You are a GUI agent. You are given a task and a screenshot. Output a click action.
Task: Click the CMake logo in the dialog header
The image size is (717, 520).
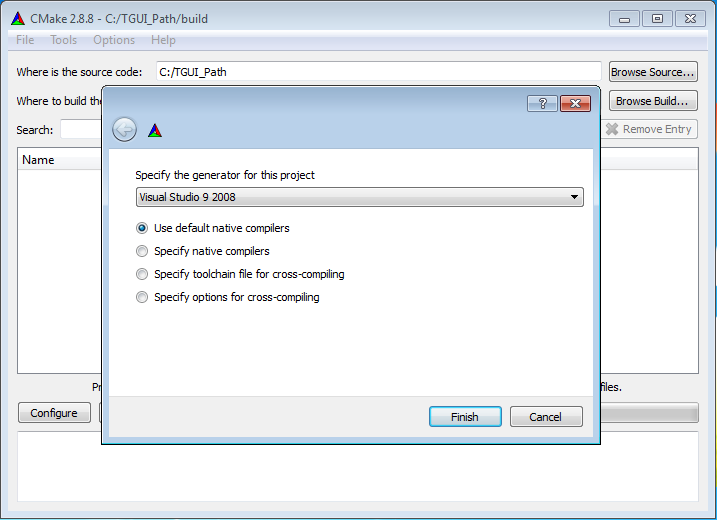[155, 131]
